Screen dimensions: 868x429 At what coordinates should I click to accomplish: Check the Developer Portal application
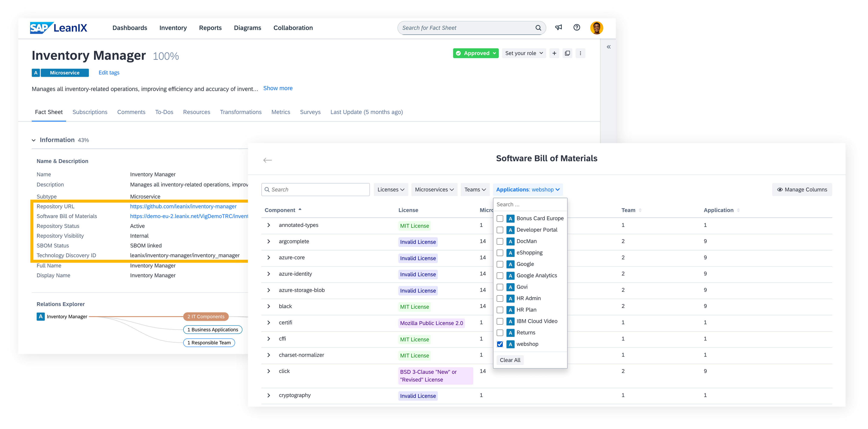coord(500,230)
